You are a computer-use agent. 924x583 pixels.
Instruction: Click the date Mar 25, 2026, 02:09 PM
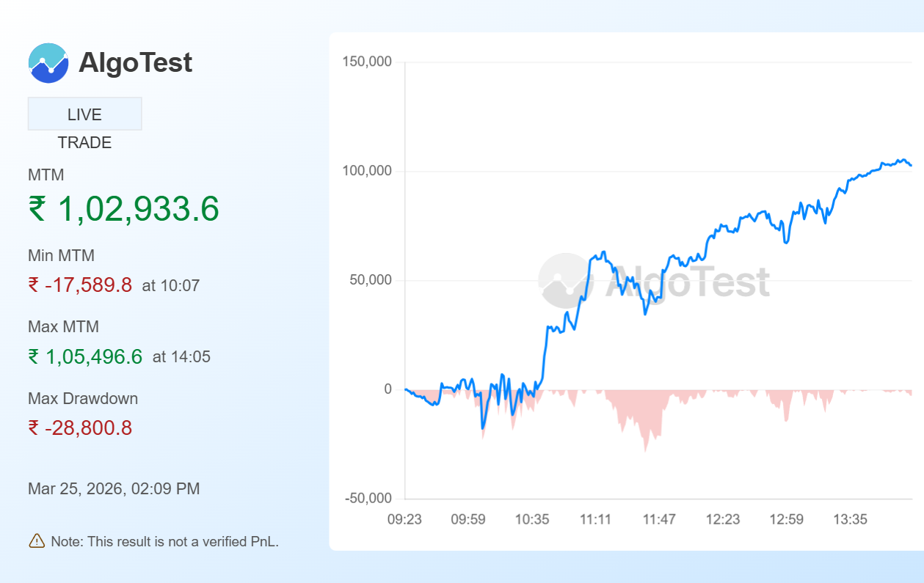coord(114,489)
